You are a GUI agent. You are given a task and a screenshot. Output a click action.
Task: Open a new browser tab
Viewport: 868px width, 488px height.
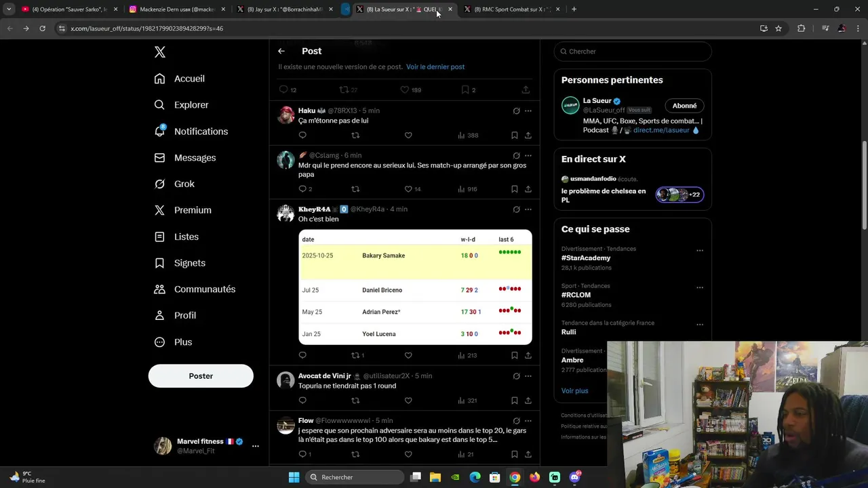pos(574,9)
